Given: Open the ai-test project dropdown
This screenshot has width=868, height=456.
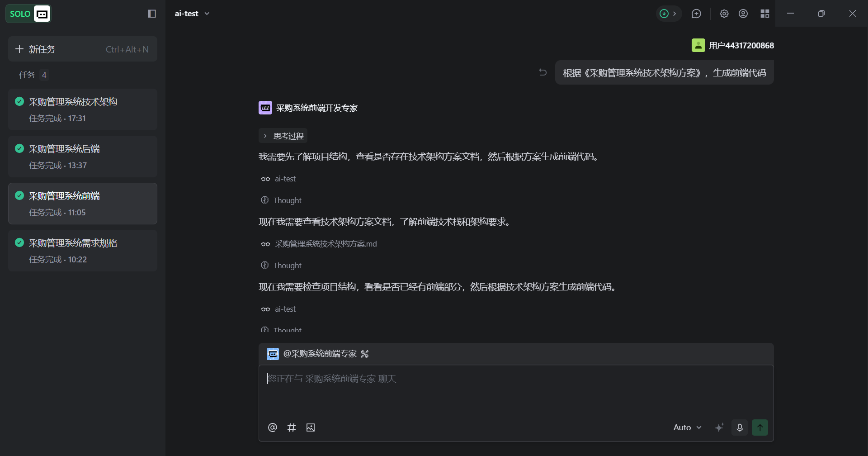Looking at the screenshot, I should pos(192,14).
